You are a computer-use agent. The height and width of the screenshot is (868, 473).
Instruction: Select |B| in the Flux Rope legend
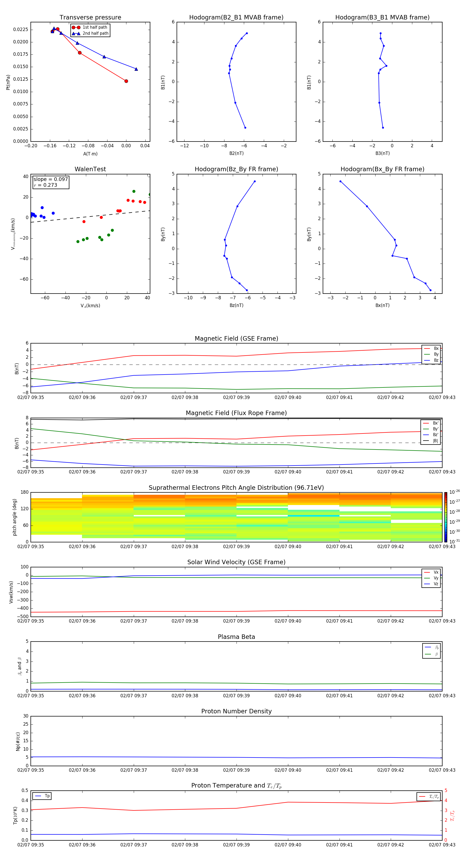tap(431, 441)
